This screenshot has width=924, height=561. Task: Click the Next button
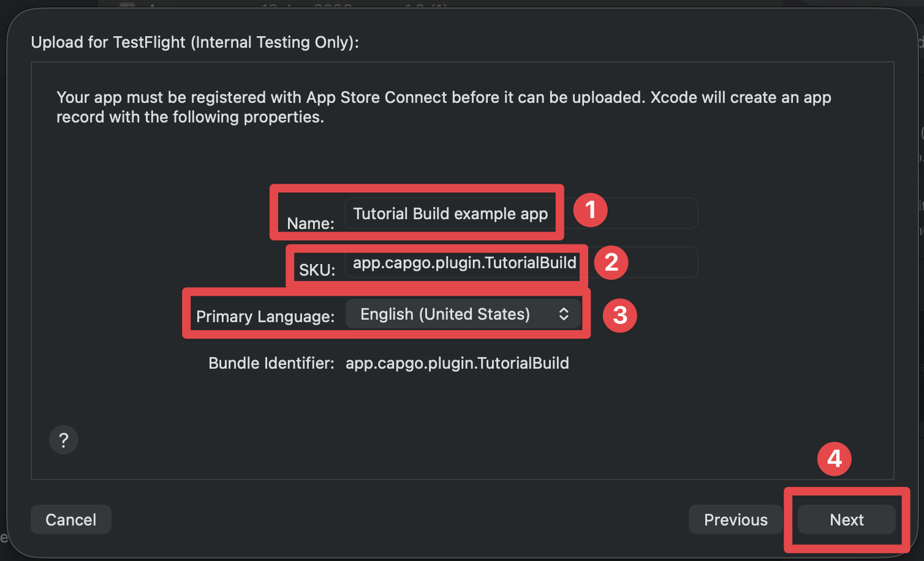(x=846, y=519)
